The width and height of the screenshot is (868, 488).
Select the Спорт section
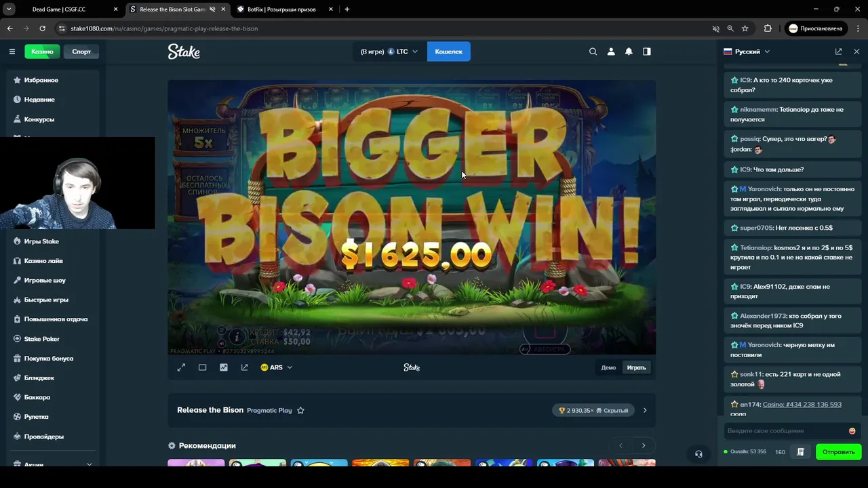tap(81, 52)
